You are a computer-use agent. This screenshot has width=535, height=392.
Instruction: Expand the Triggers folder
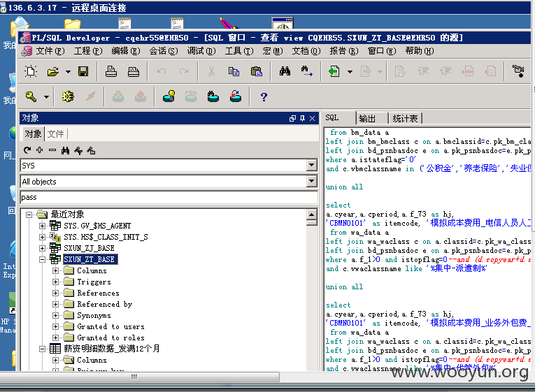pos(55,282)
